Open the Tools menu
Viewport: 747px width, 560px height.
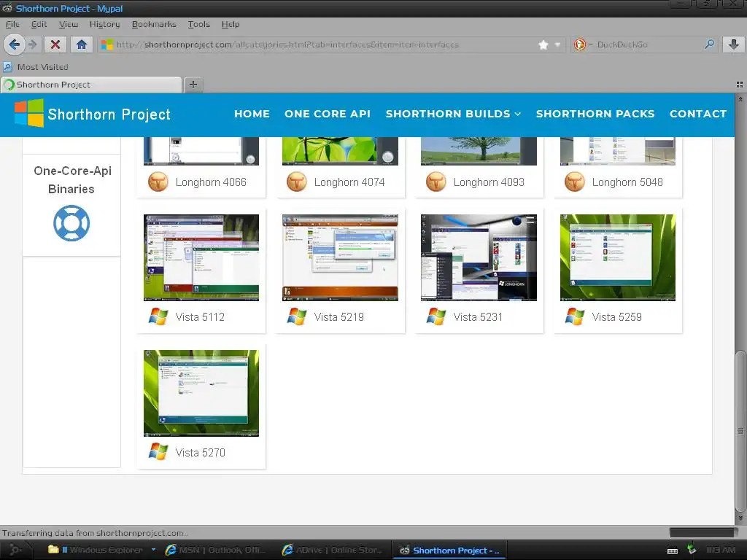tap(198, 24)
